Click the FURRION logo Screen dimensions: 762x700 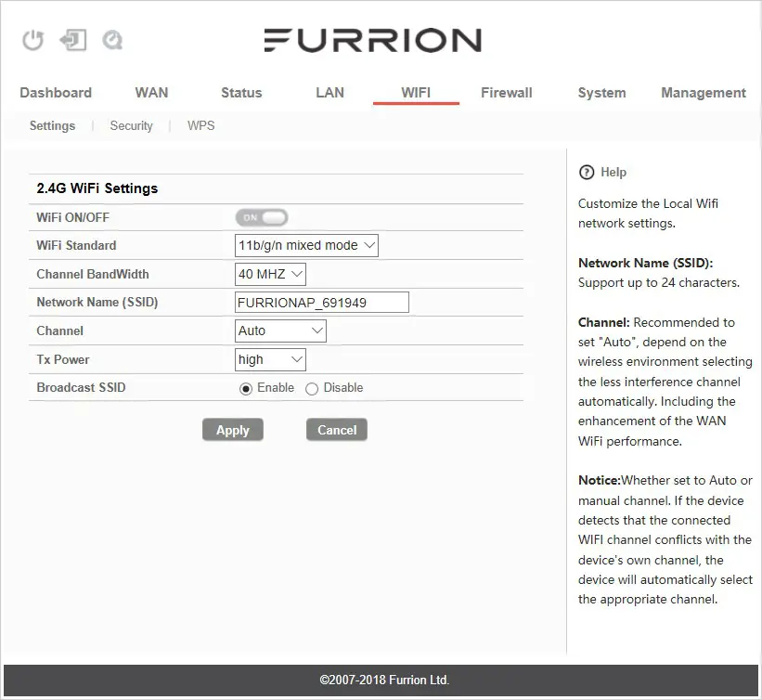373,40
